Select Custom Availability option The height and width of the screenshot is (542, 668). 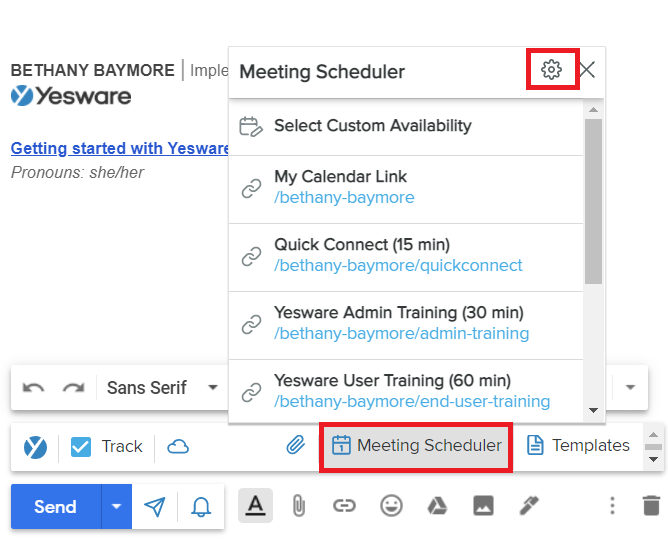click(x=406, y=127)
